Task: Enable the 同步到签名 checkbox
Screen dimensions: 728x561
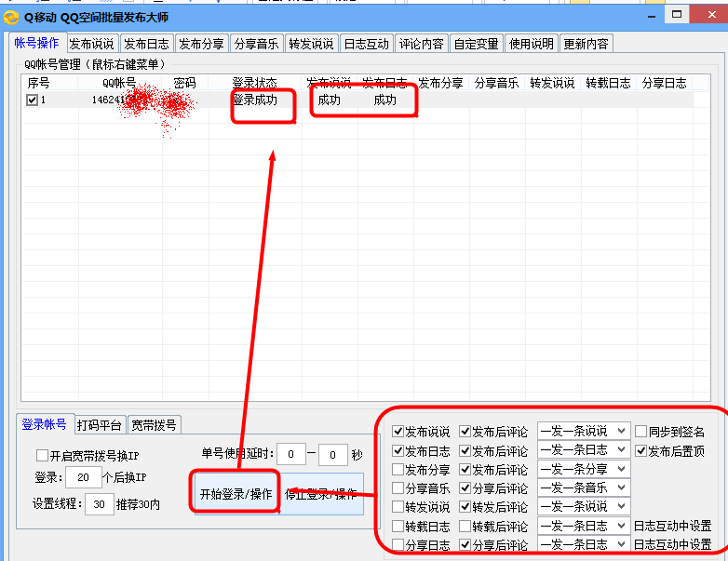Action: coord(640,431)
